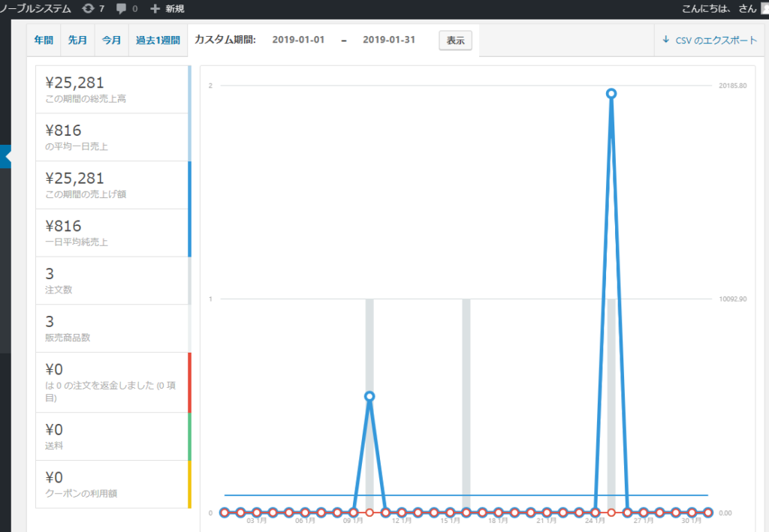The image size is (769, 532).
Task: Click the updates icon in admin bar
Action: point(89,9)
